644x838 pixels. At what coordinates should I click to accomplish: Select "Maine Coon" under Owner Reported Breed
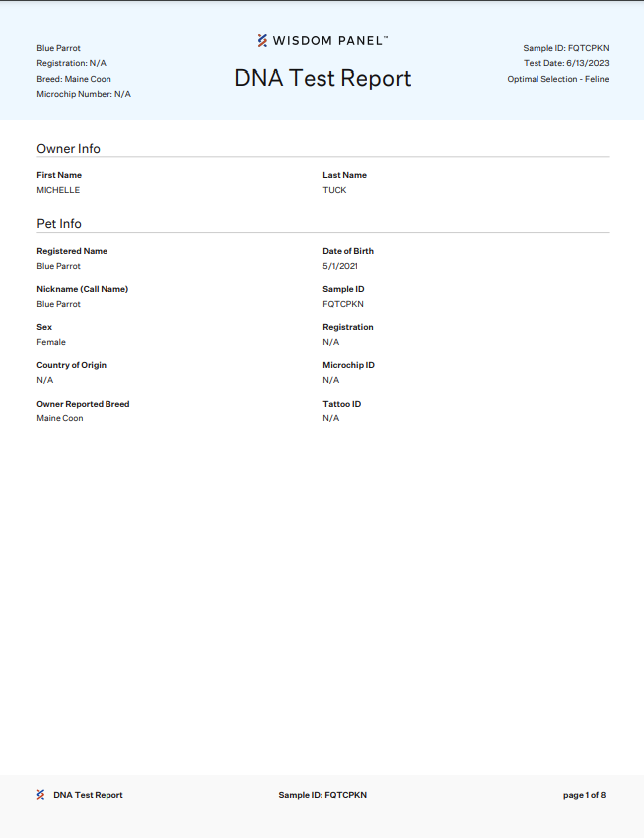pyautogui.click(x=60, y=418)
